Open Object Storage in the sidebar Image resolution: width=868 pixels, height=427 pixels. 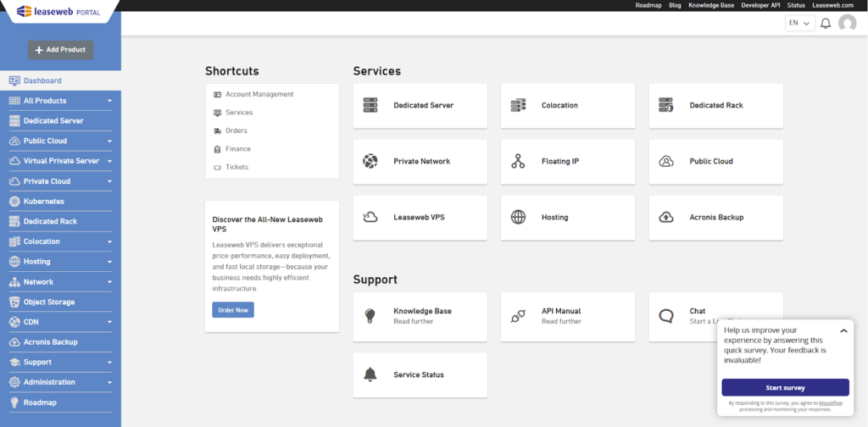coord(60,302)
